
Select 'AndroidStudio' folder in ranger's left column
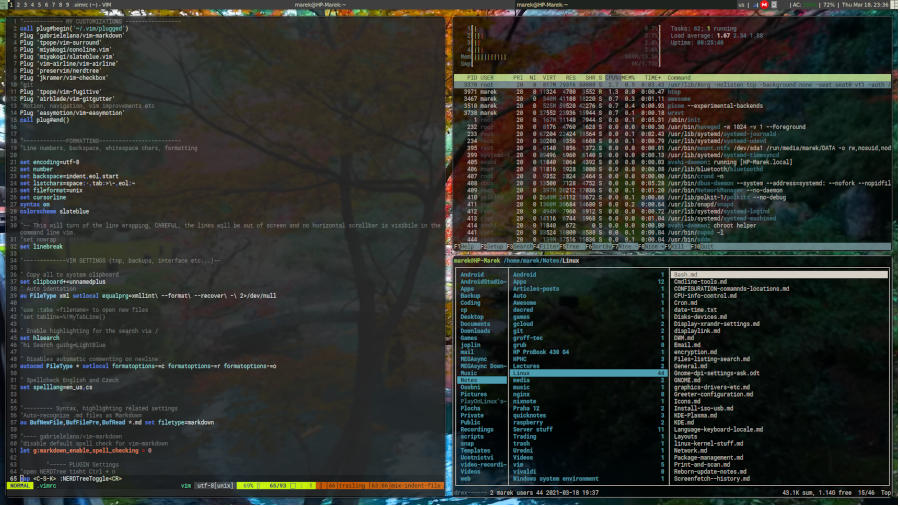483,282
